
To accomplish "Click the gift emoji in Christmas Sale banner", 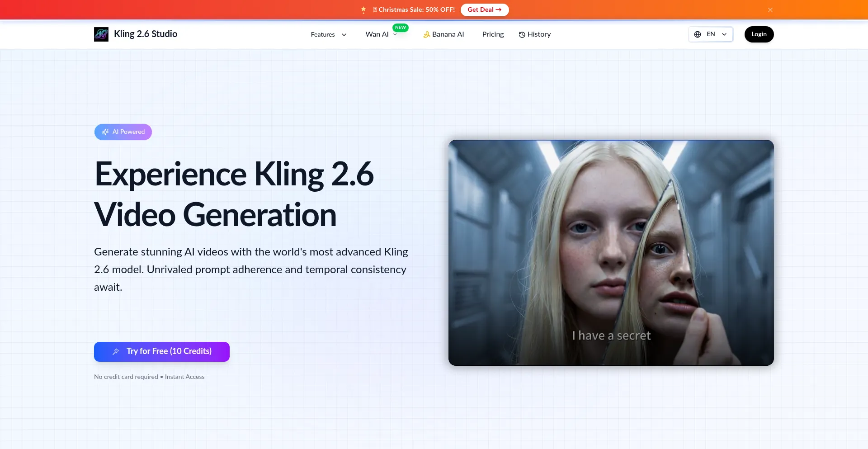I will [374, 9].
